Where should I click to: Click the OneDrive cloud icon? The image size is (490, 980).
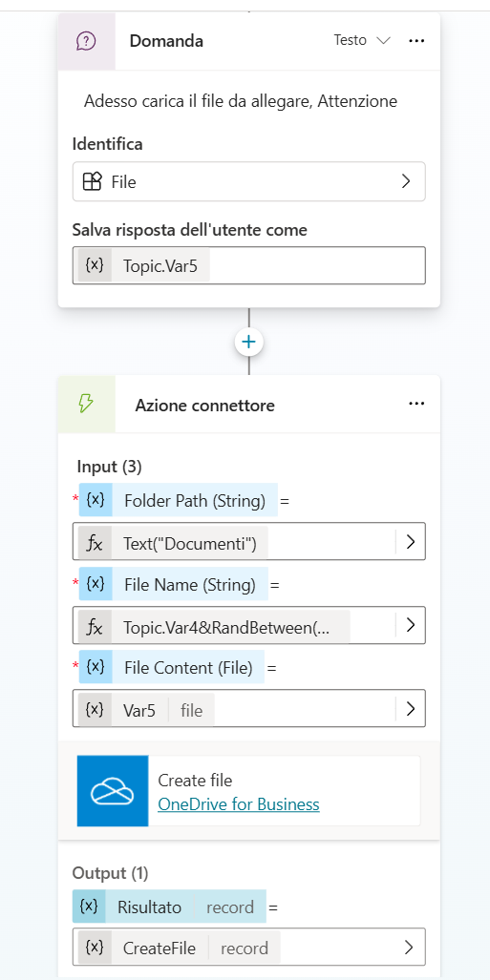tap(113, 791)
